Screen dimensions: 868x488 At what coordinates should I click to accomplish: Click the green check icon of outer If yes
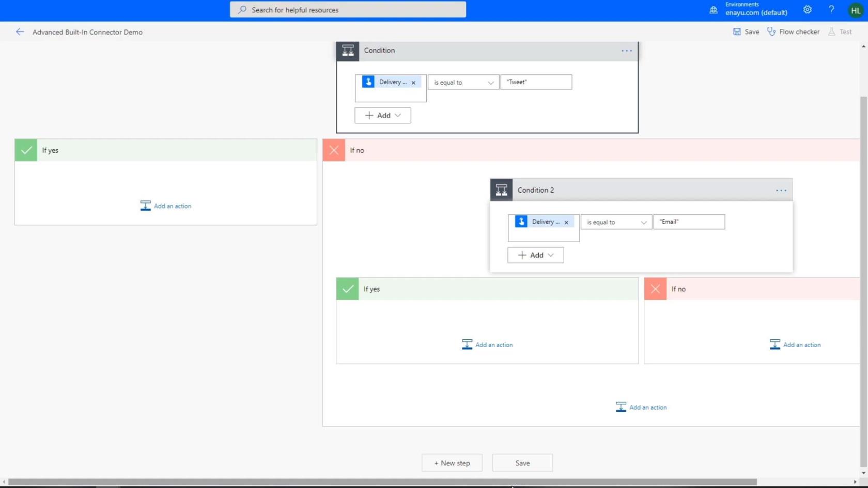[26, 150]
